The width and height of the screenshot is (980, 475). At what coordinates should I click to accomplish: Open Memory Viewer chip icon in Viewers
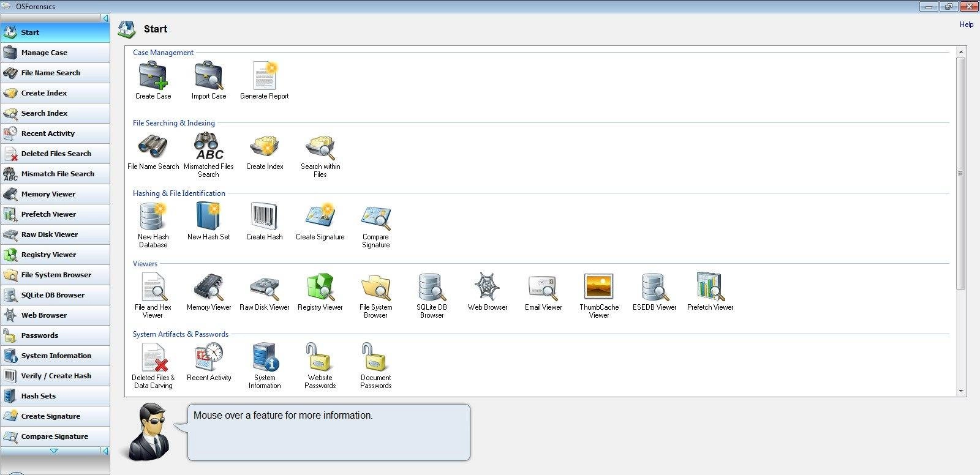coord(209,286)
